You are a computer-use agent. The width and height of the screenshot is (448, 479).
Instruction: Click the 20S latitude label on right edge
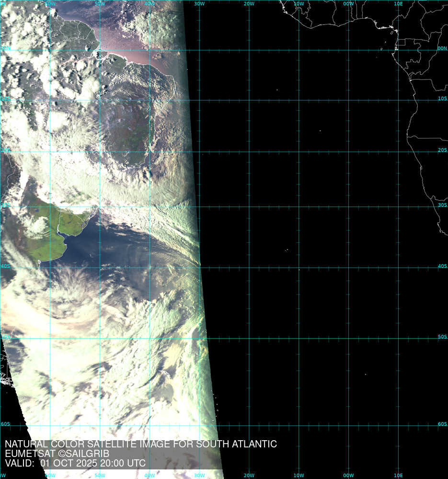point(442,150)
